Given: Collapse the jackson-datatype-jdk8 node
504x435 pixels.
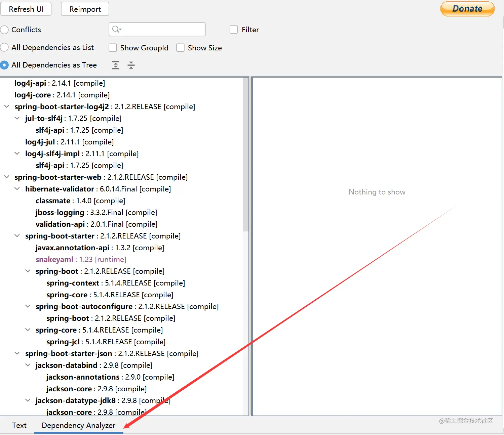Looking at the screenshot, I should [28, 400].
